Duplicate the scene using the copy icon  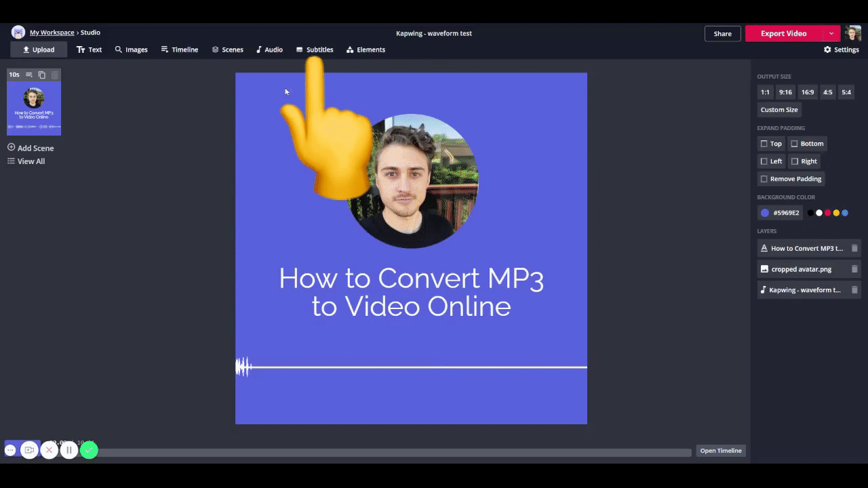pyautogui.click(x=42, y=75)
